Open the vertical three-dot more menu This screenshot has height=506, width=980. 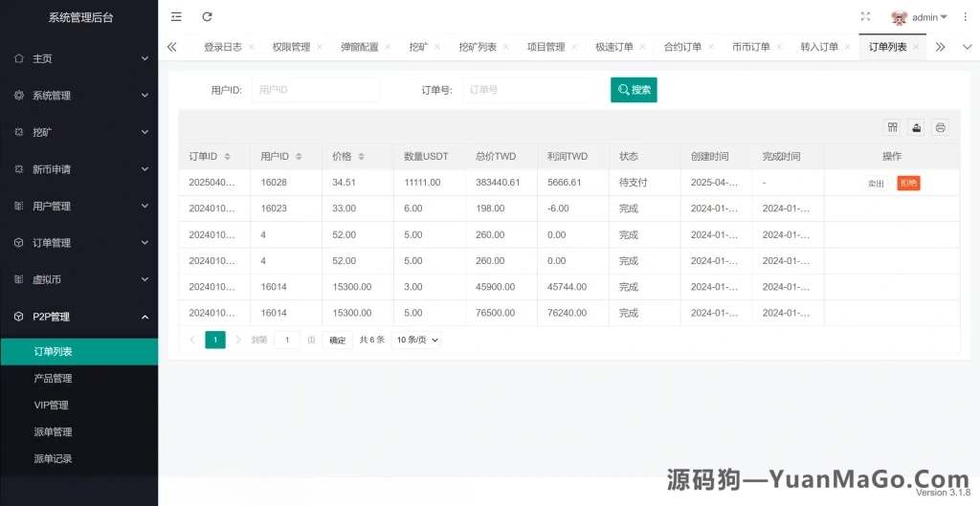coord(965,17)
